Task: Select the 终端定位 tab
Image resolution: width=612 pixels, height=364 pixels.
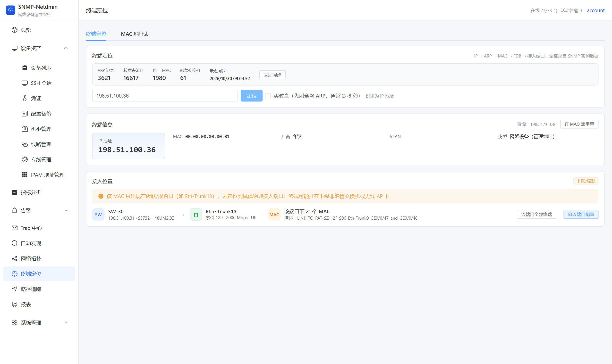Action: 96,34
